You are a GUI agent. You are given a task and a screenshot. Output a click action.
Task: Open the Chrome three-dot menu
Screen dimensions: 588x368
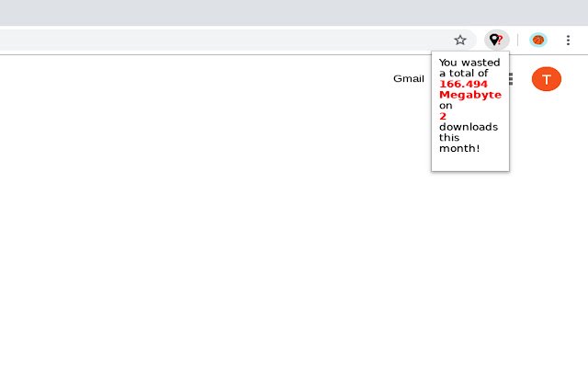[568, 40]
